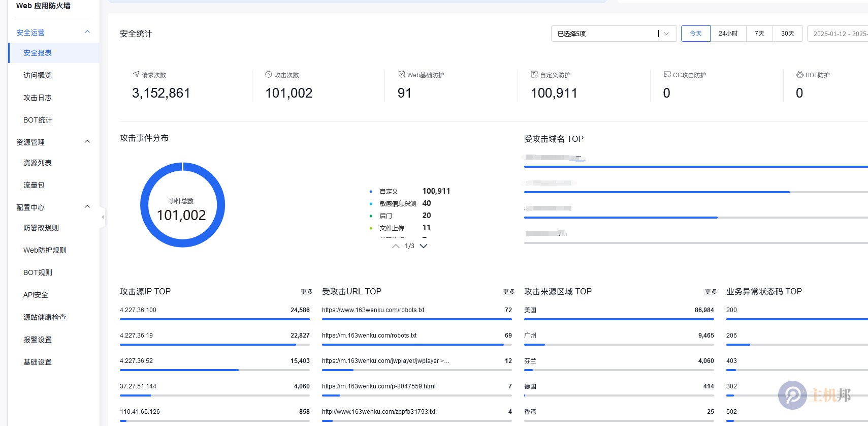The height and width of the screenshot is (426, 868).
Task: Click IP 37.27.51.144 in the list
Action: 138,386
